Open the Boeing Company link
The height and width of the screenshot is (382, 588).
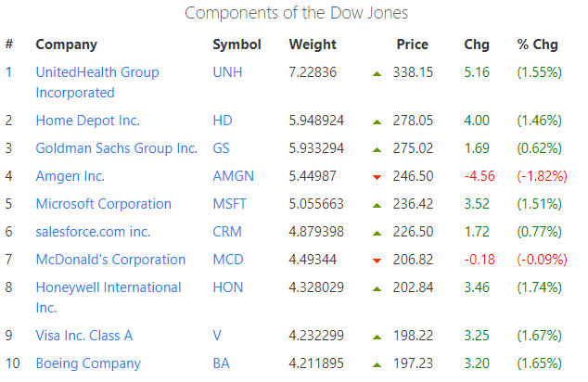pyautogui.click(x=88, y=363)
